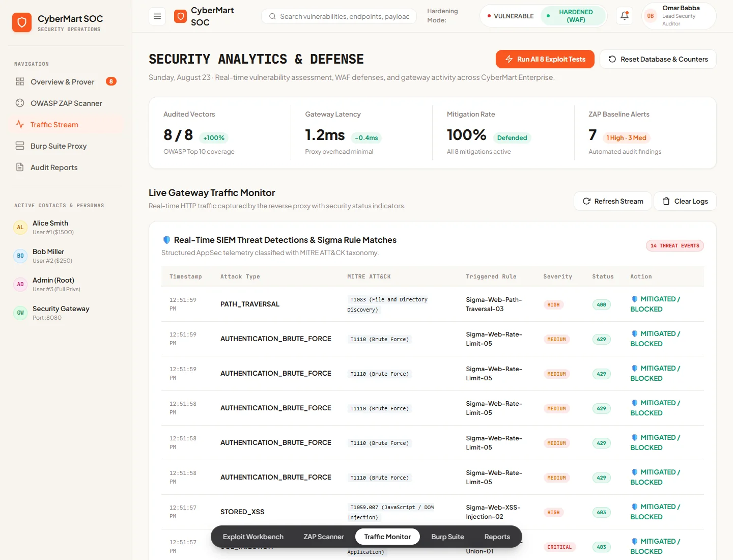Click the orange shield icon in top bar
Viewport: 733px width, 560px height.
pos(180,16)
